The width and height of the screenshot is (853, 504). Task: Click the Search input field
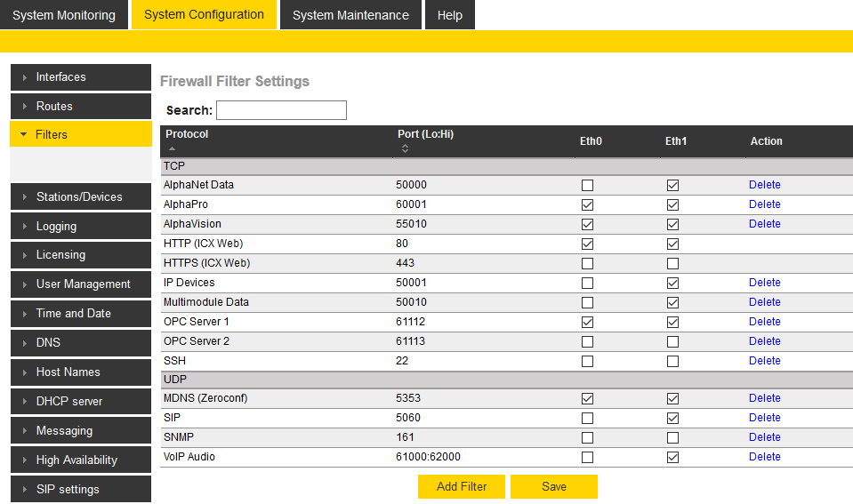[281, 110]
